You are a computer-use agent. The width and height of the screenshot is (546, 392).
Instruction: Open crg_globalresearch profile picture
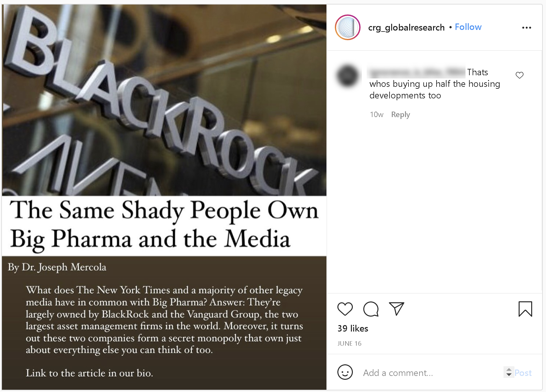pos(348,27)
